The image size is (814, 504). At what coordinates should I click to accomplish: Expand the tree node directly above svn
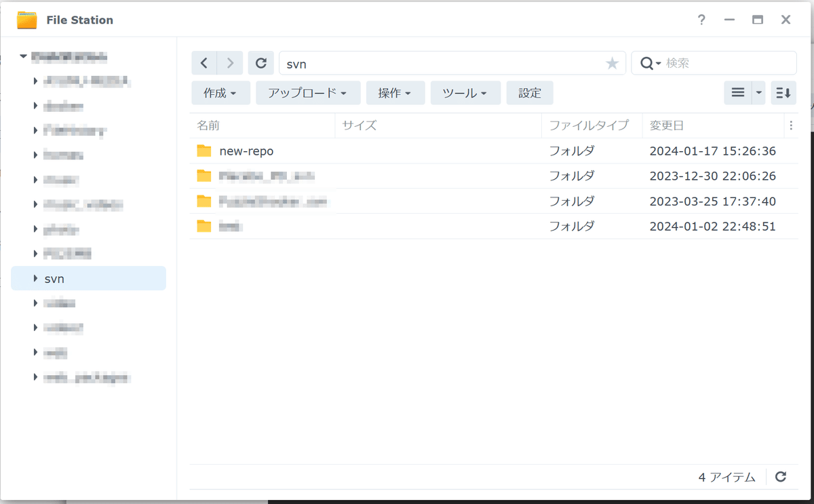click(x=35, y=254)
